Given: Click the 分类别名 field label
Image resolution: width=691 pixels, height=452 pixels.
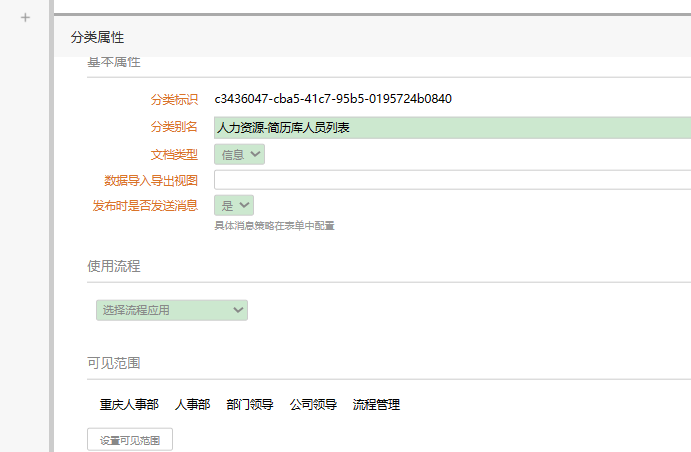Looking at the screenshot, I should click(174, 127).
